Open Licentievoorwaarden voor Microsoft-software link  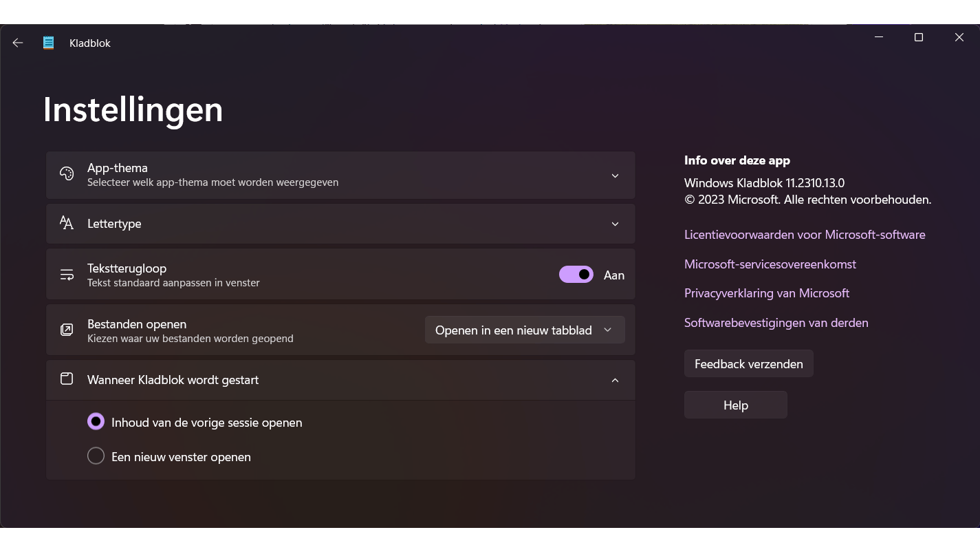click(x=805, y=235)
